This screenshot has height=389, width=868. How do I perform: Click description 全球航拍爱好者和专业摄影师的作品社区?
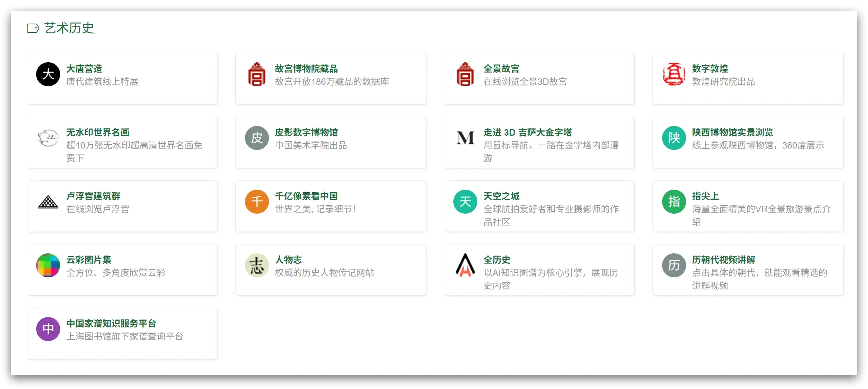551,215
